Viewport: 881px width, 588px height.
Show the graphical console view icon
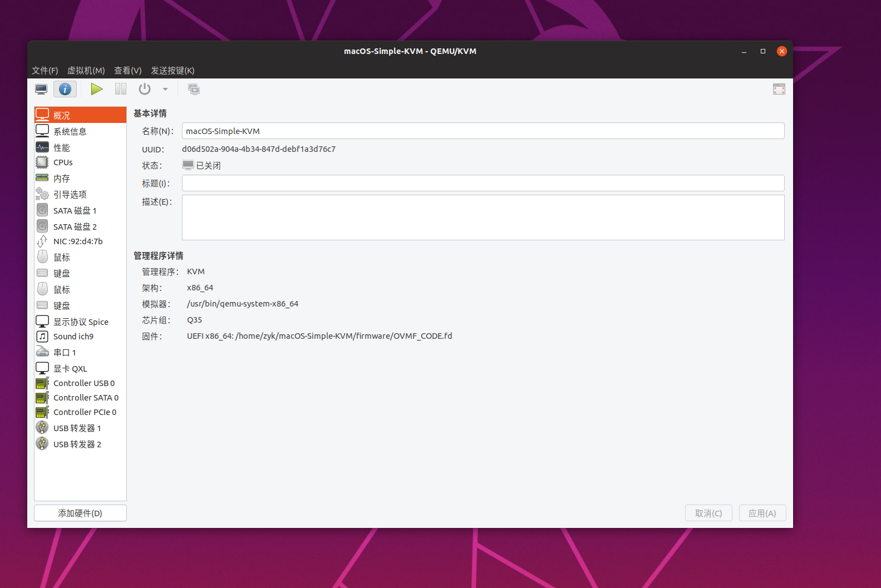click(41, 89)
